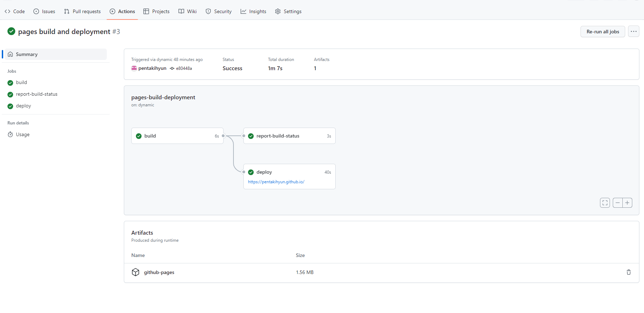
Task: Click the Summary home icon
Action: tap(10, 54)
